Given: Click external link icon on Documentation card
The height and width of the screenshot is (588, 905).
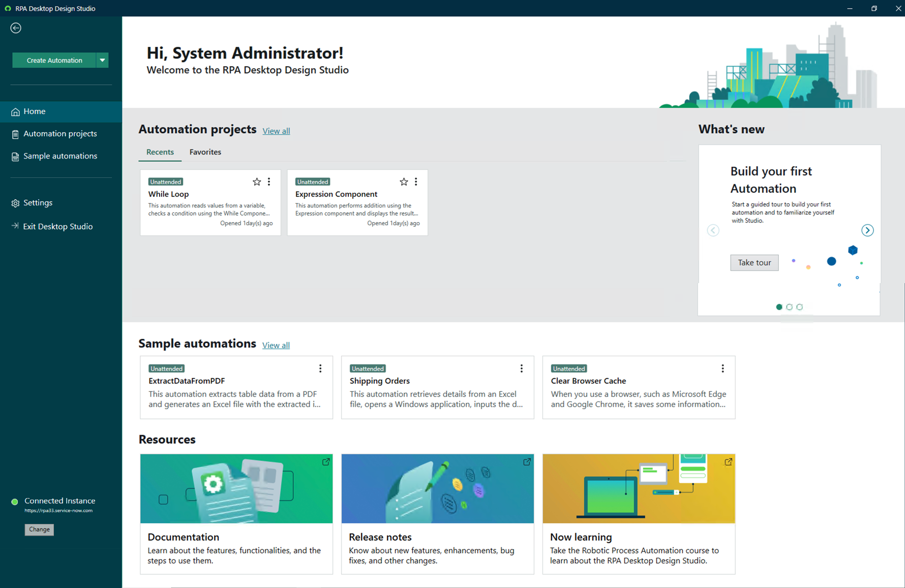Looking at the screenshot, I should 326,461.
